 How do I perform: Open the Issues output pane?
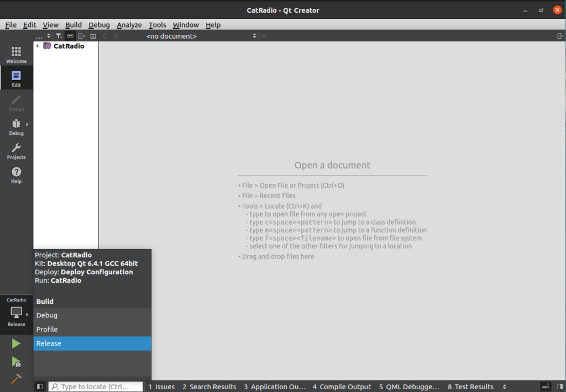161,386
